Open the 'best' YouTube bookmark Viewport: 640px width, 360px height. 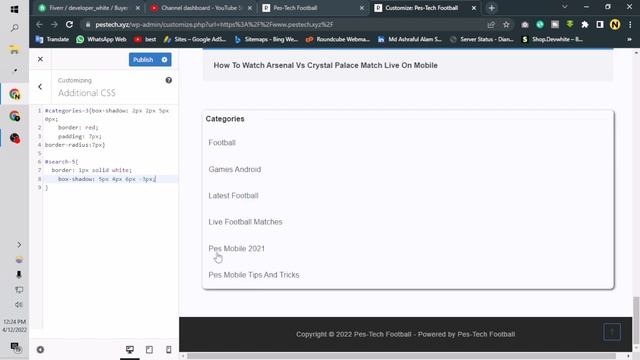[145, 39]
